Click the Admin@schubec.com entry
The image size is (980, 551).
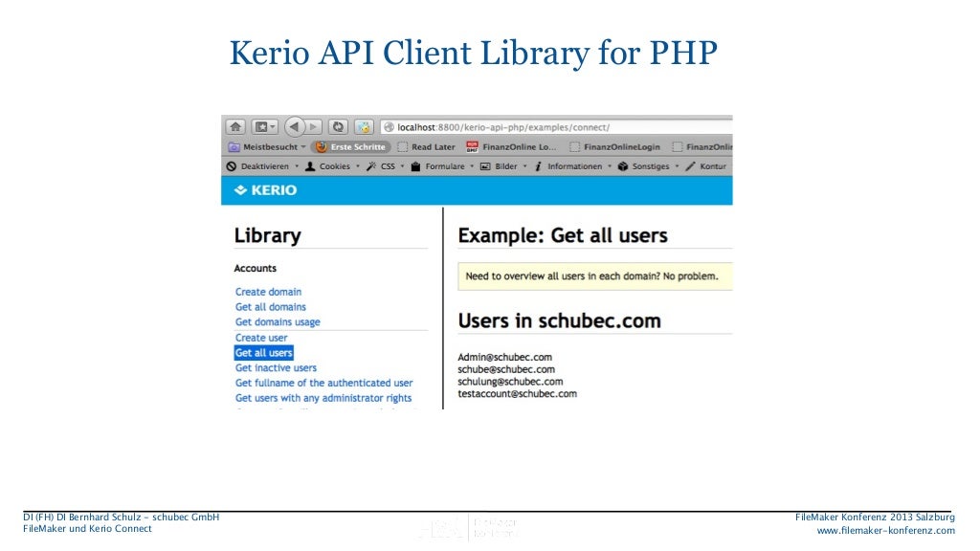coord(505,358)
